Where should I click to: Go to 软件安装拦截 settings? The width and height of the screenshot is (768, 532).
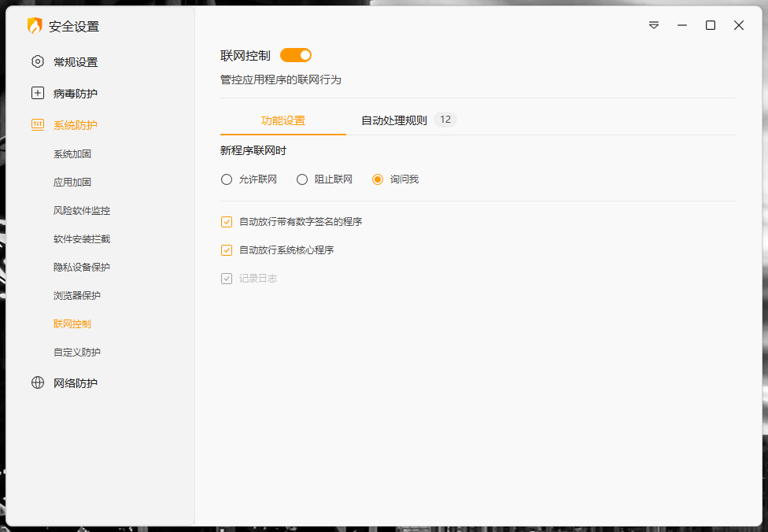point(82,238)
